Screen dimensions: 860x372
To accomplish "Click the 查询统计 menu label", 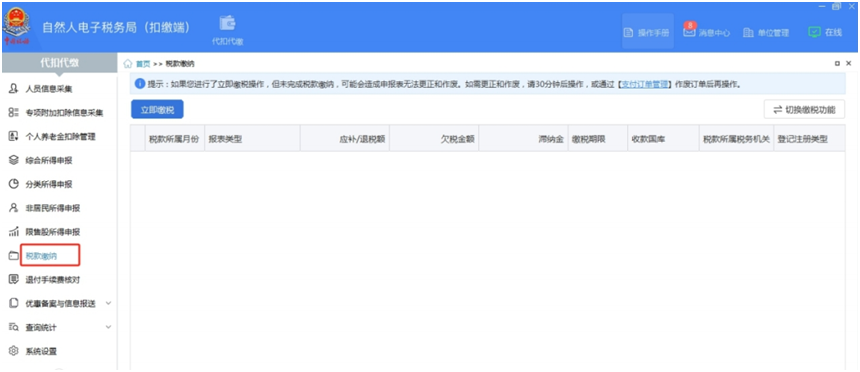I will 41,327.
